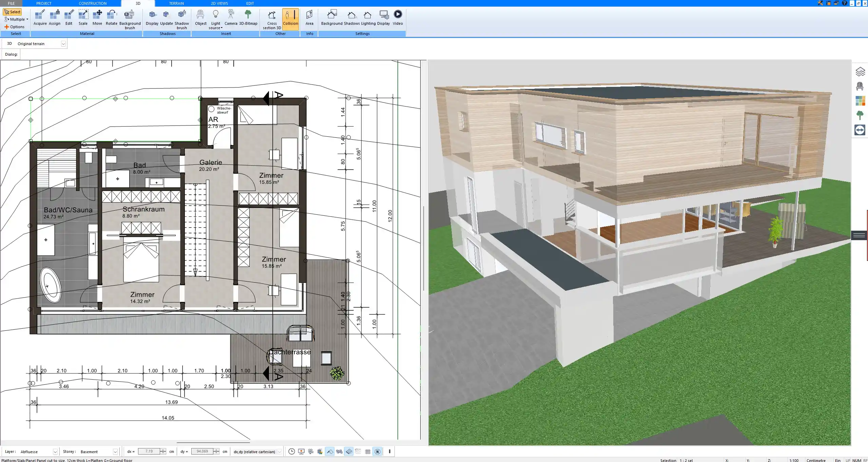The height and width of the screenshot is (462, 868).
Task: Open the CONSTRUCTION ribbon tab
Action: (x=93, y=3)
